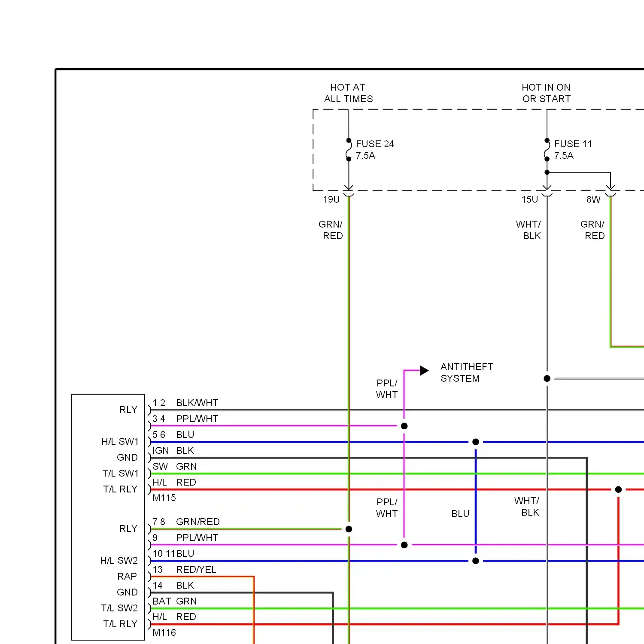This screenshot has height=644, width=644.
Task: Select BLU wire label on pins 5 6
Action: coord(185,435)
